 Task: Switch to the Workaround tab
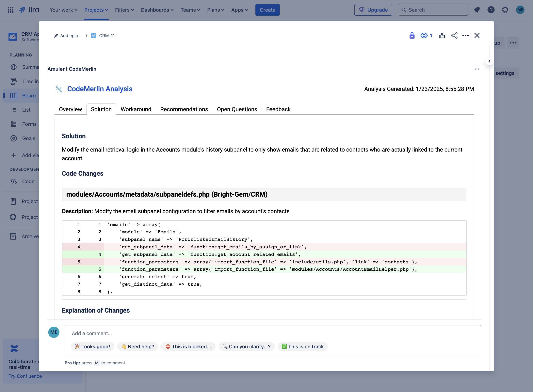click(136, 109)
